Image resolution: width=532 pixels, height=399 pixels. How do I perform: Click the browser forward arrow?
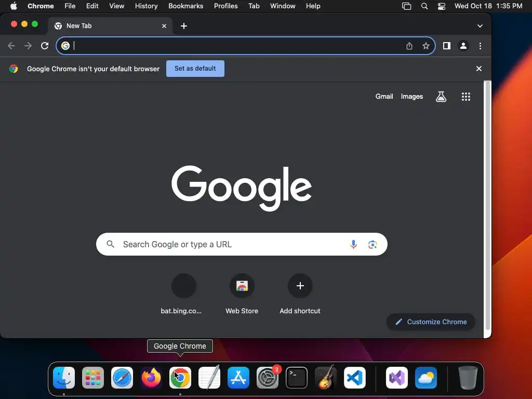pos(28,46)
